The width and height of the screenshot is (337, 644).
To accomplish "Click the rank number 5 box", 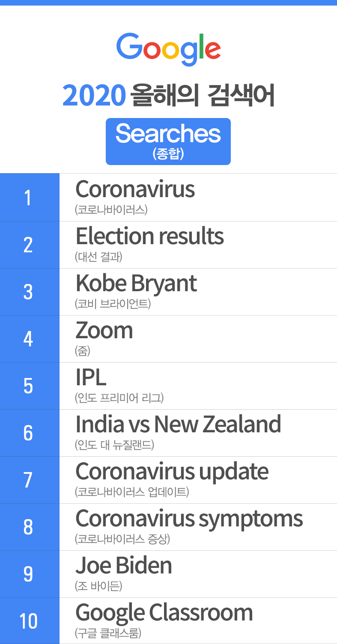I will pos(30,386).
